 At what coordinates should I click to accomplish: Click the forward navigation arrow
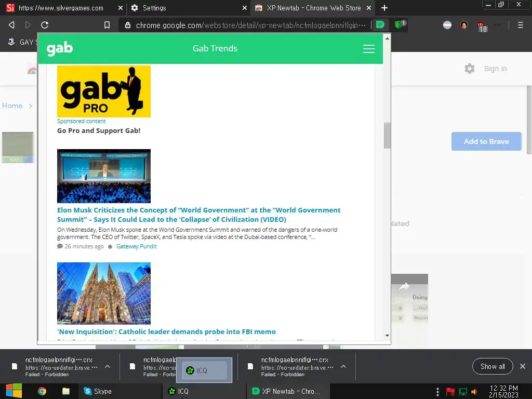(28, 25)
